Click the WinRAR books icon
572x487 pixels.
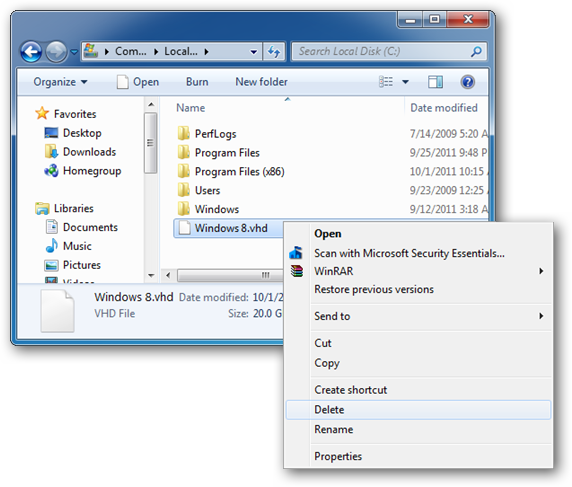[297, 271]
